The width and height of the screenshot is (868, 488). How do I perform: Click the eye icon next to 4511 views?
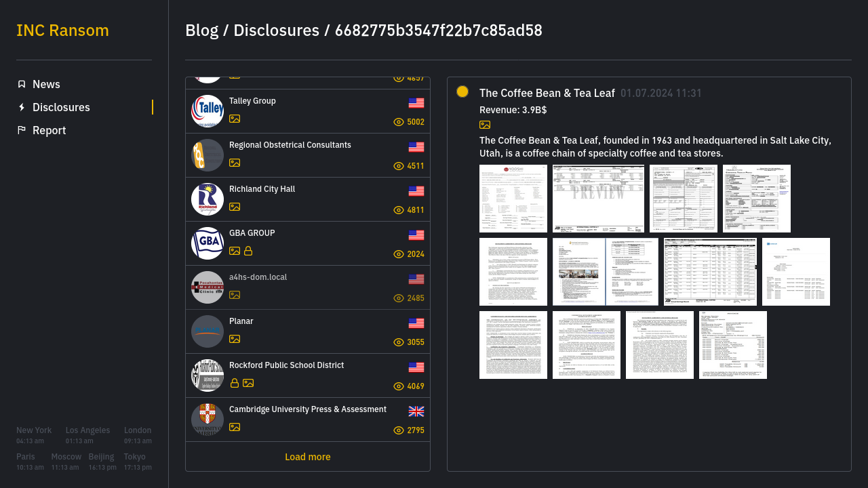click(x=399, y=166)
